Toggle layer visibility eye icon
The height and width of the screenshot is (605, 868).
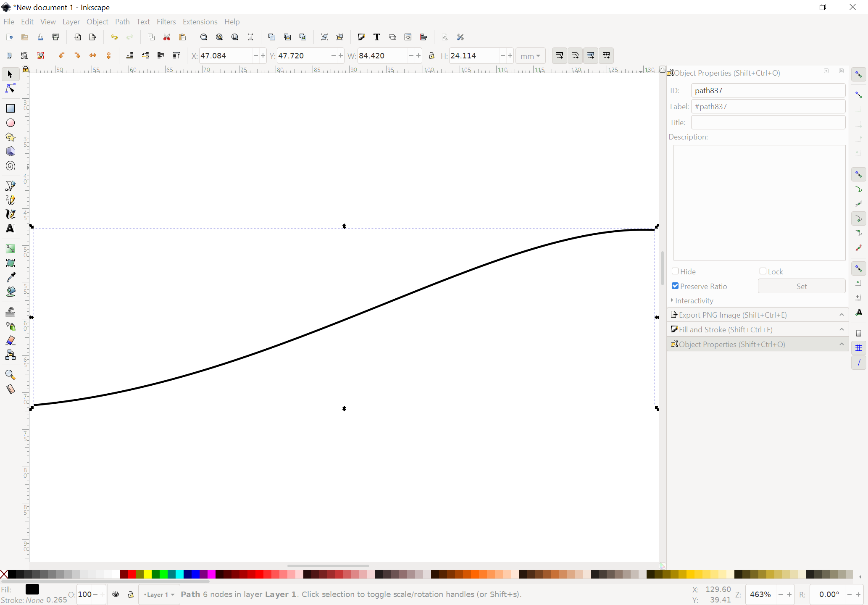click(x=116, y=594)
